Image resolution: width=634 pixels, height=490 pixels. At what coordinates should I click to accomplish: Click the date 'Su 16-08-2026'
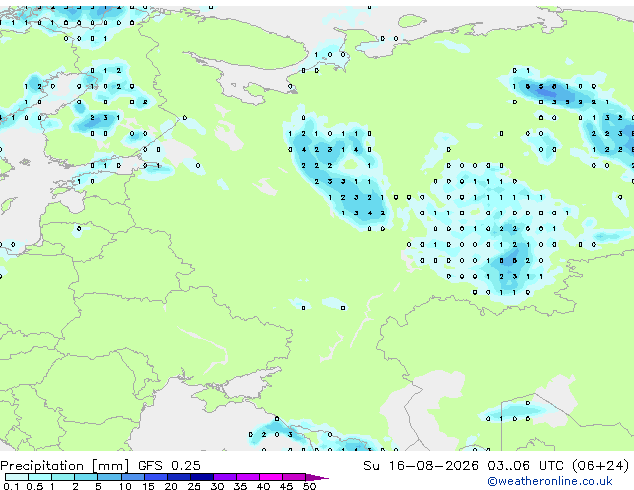421,466
